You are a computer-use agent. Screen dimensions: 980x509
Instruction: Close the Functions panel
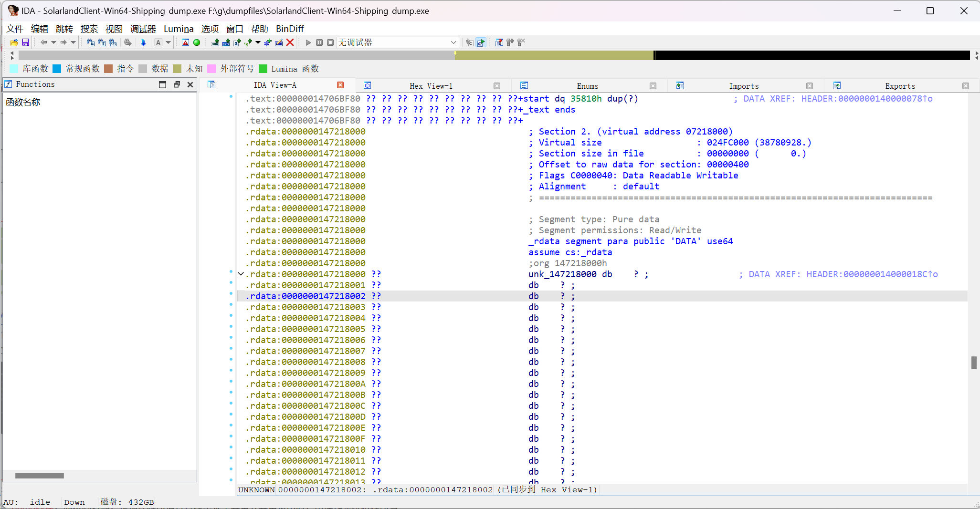[190, 84]
